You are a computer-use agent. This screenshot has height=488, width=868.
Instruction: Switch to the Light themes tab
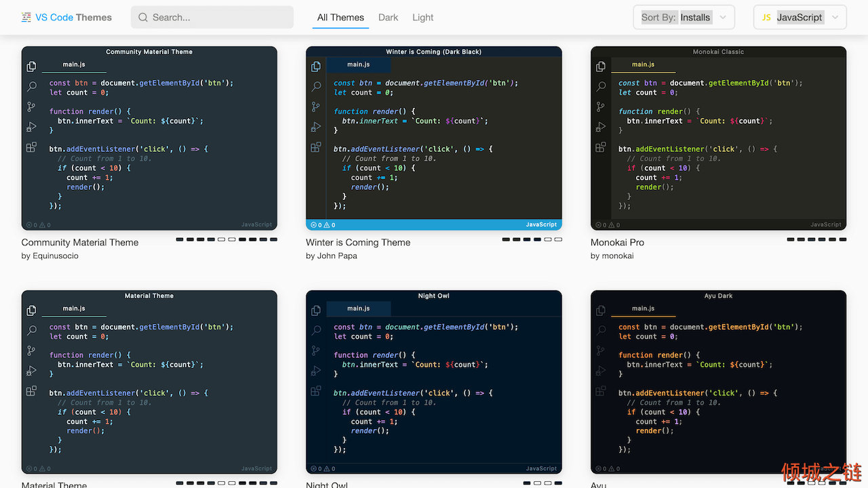click(422, 18)
